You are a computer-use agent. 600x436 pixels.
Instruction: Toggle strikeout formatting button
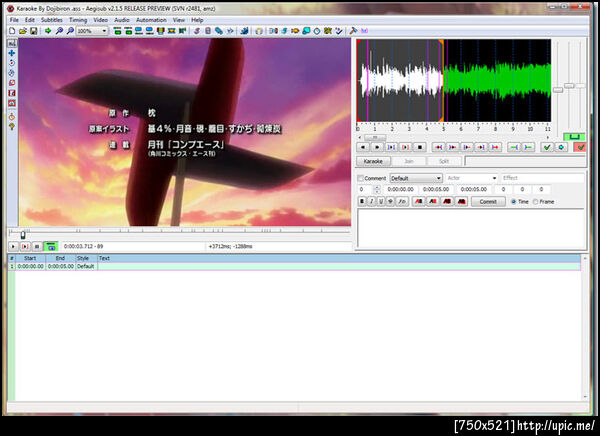(x=390, y=201)
